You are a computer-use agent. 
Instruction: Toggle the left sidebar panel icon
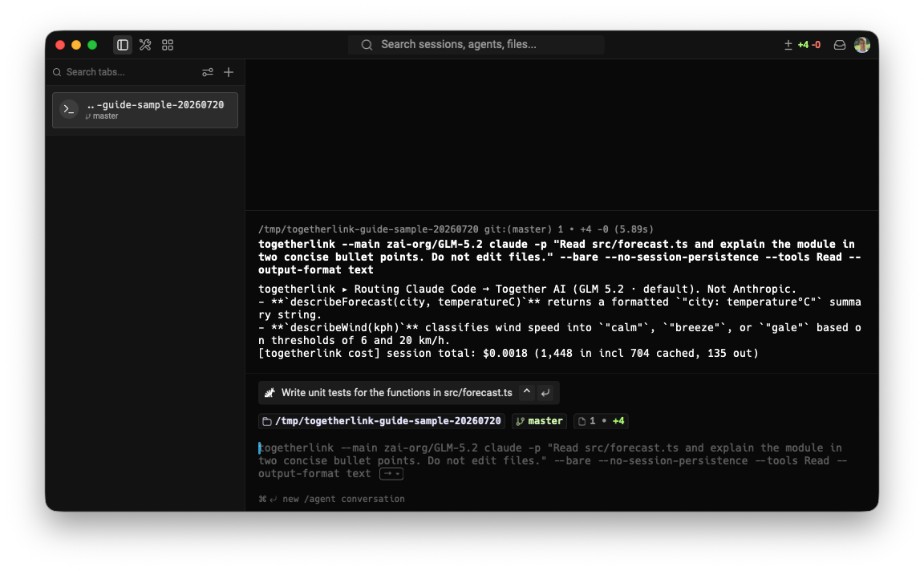[x=123, y=45]
